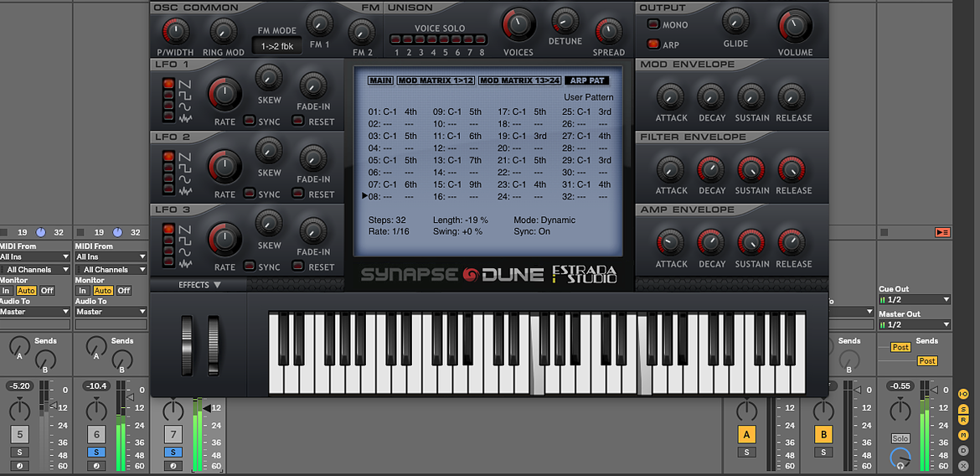Solo track 6 with its S button
The width and height of the screenshot is (980, 476).
coord(96,453)
